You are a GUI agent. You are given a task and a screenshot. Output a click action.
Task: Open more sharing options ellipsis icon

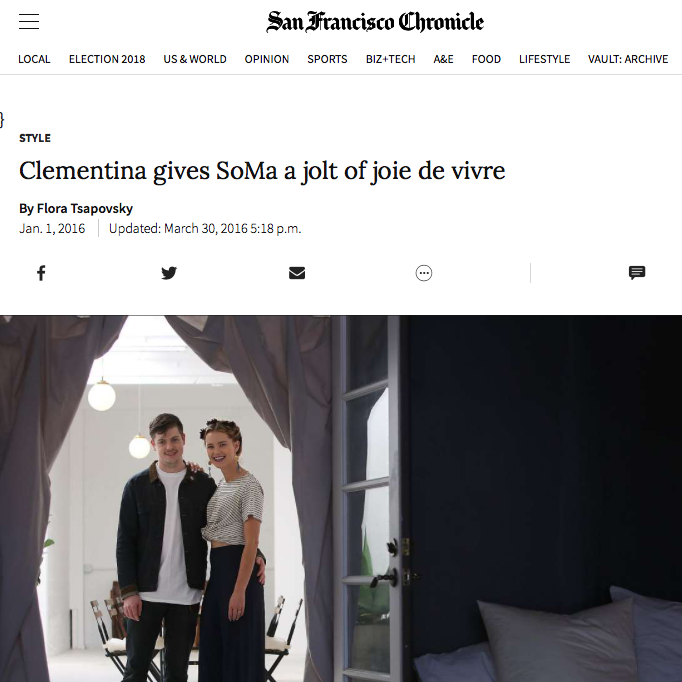424,273
